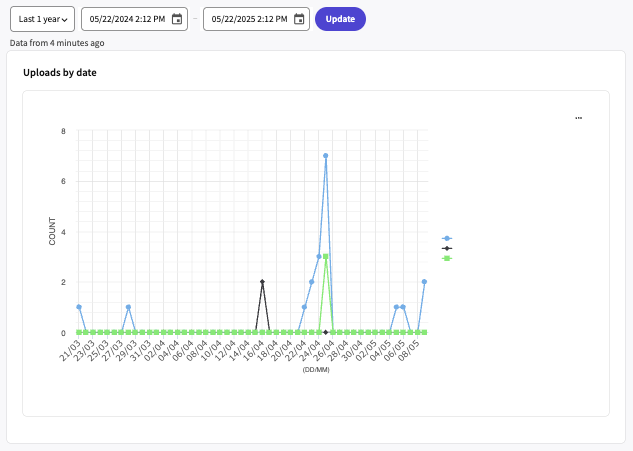Click the blue point near 28/03
Viewport: 633px width, 451px height.
128,307
